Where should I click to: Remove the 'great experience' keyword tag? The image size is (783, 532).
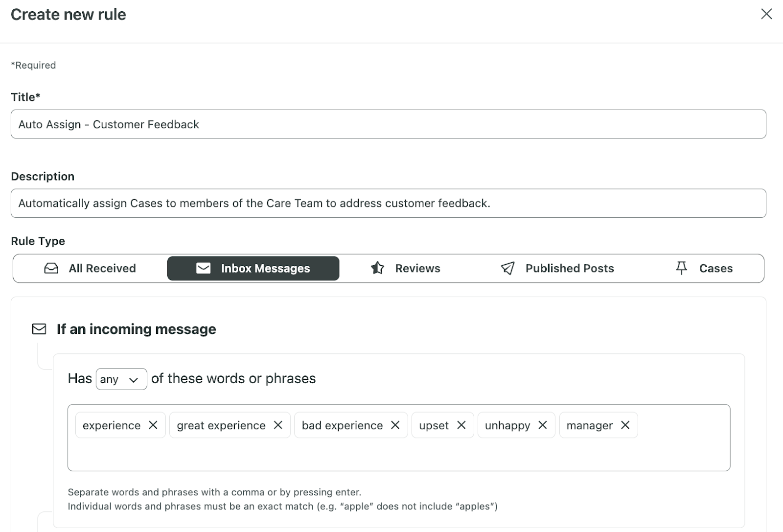tap(278, 425)
